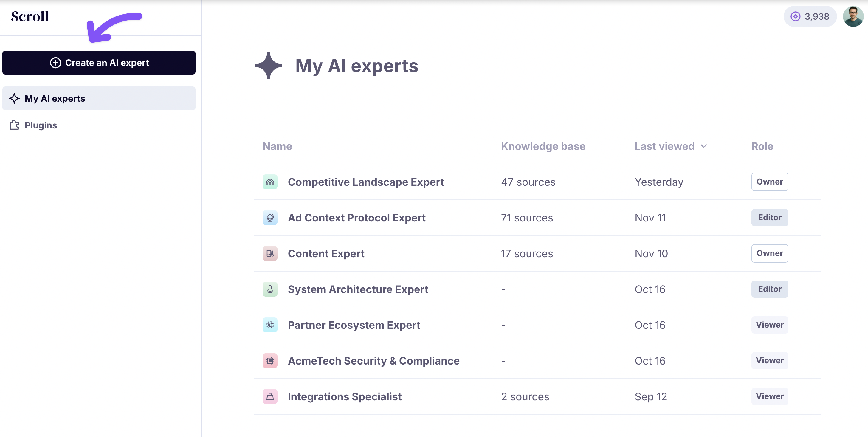The image size is (868, 437).
Task: Open the Plugins sidebar item
Action: [41, 125]
